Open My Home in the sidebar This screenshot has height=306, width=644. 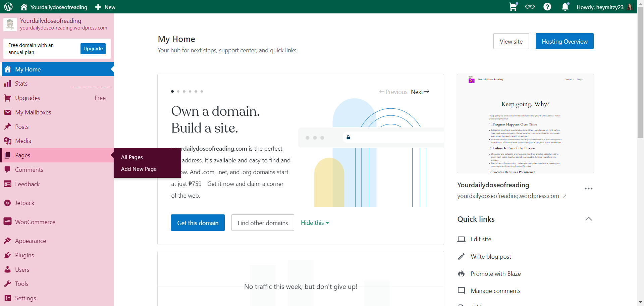58,69
